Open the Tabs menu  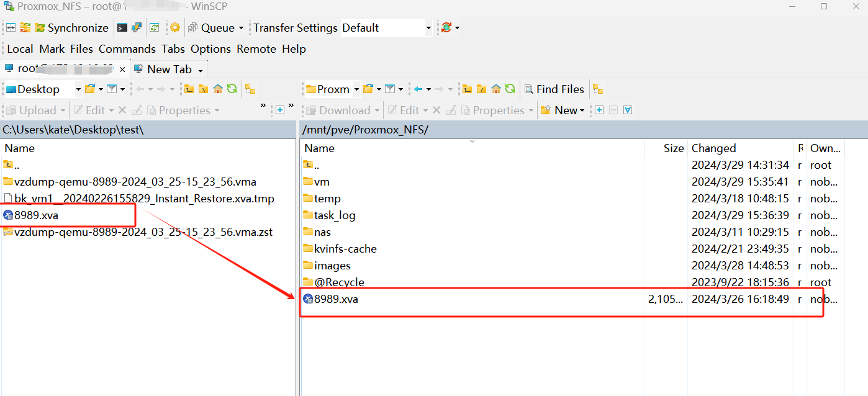click(x=173, y=49)
